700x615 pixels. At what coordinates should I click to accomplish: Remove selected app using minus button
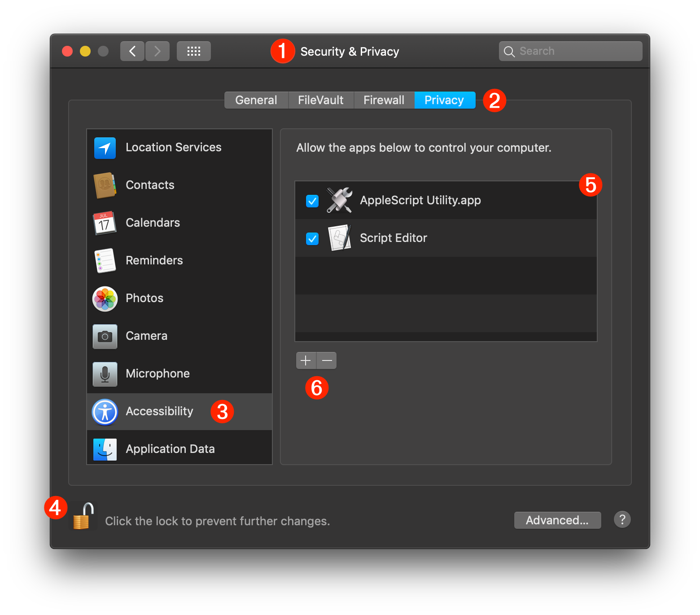click(x=326, y=360)
